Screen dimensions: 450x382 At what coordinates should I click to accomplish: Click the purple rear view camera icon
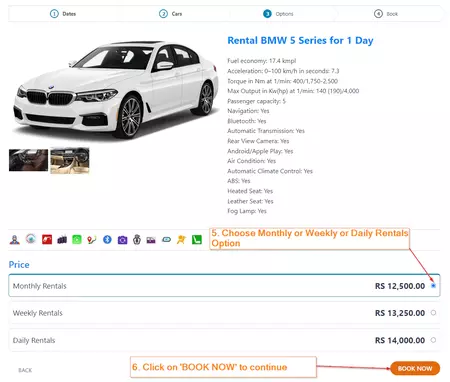[122, 240]
